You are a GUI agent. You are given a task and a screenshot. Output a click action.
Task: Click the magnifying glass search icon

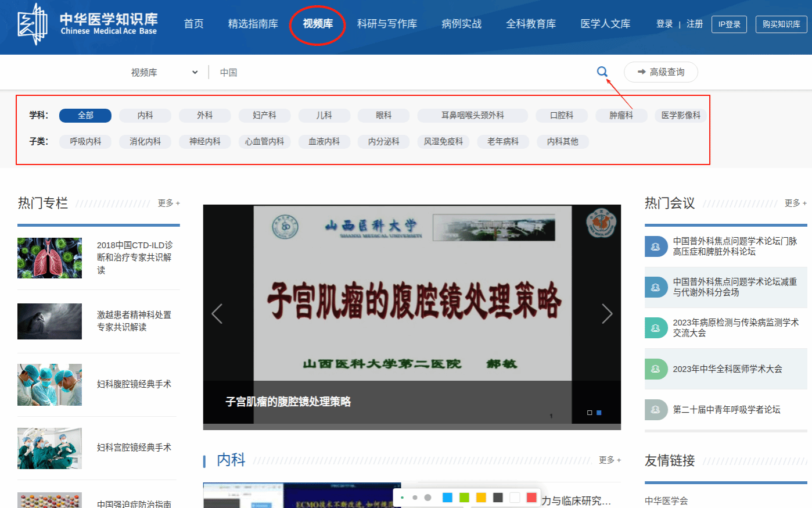[x=602, y=71]
